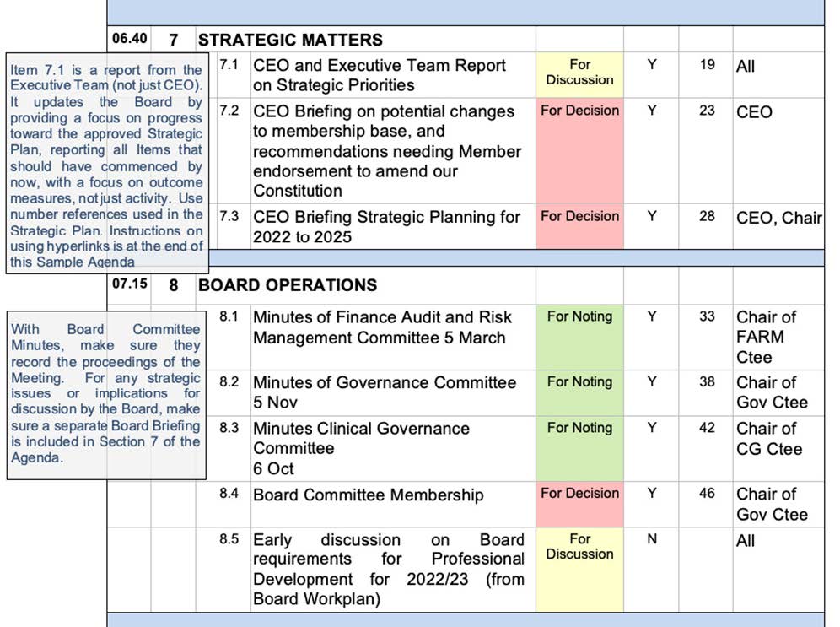Click the red For Decision cell for item 7.2
The image size is (840, 627).
tap(579, 111)
